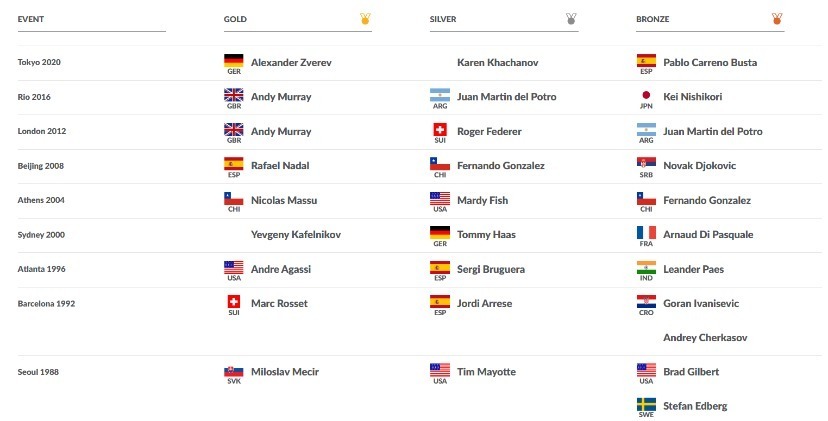Click Japan flag next to Kei Nishikori

tap(646, 95)
